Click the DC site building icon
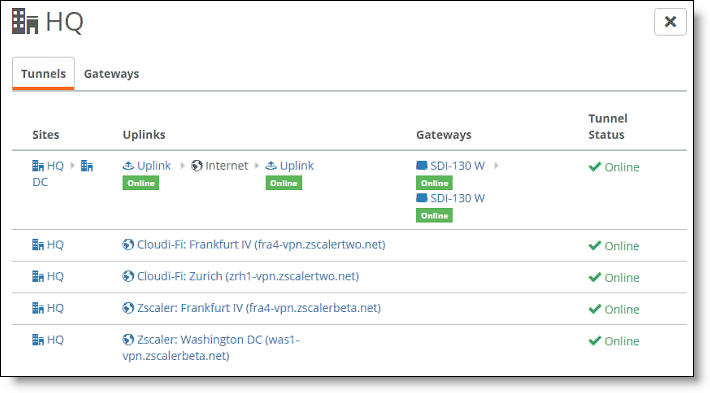Image resolution: width=710 pixels, height=393 pixels. (87, 166)
